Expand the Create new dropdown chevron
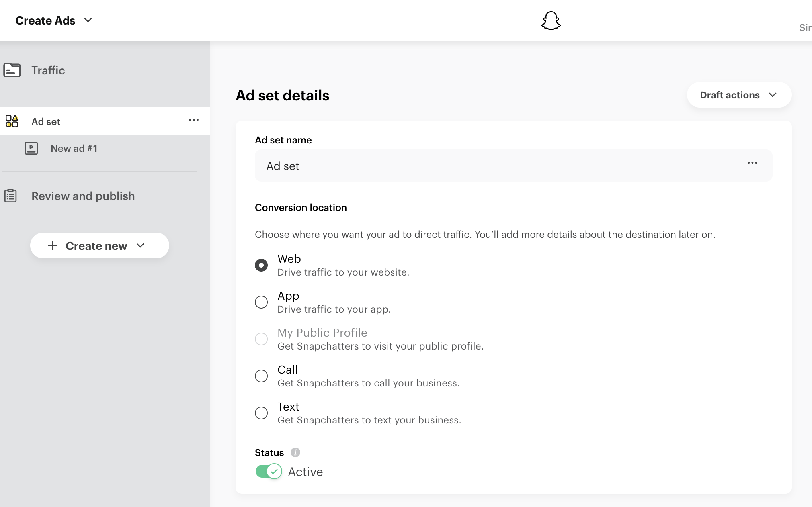812x507 pixels. click(x=140, y=245)
